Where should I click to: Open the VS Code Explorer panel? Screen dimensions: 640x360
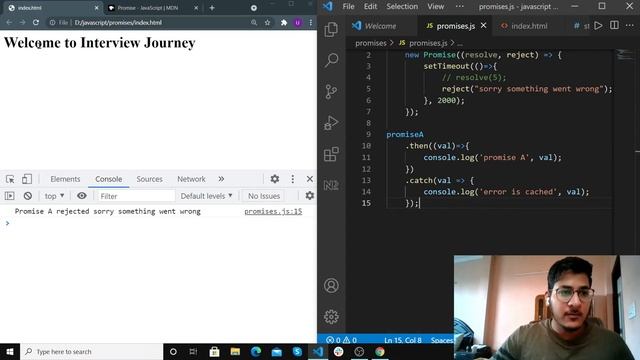coord(331,29)
